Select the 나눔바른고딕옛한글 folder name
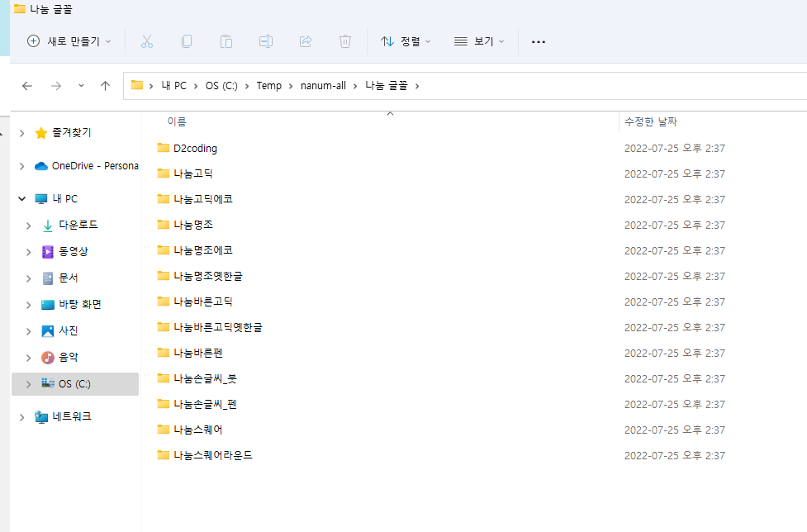Image resolution: width=807 pixels, height=532 pixels. (218, 327)
